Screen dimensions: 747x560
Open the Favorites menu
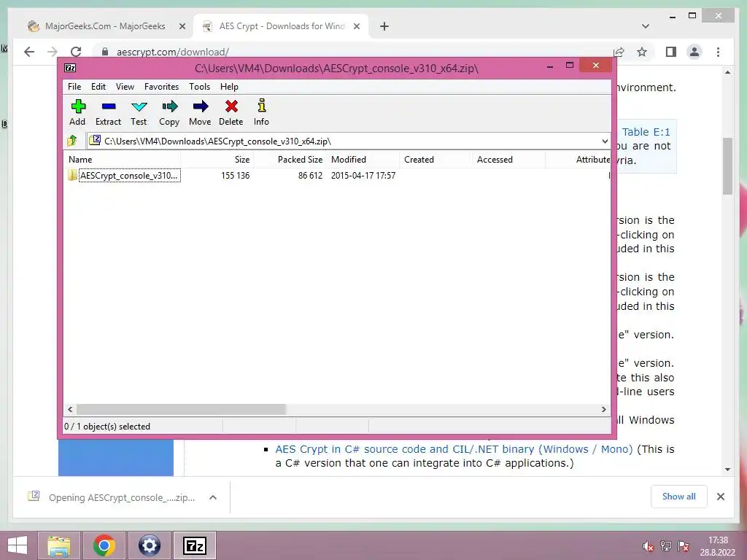click(x=161, y=87)
